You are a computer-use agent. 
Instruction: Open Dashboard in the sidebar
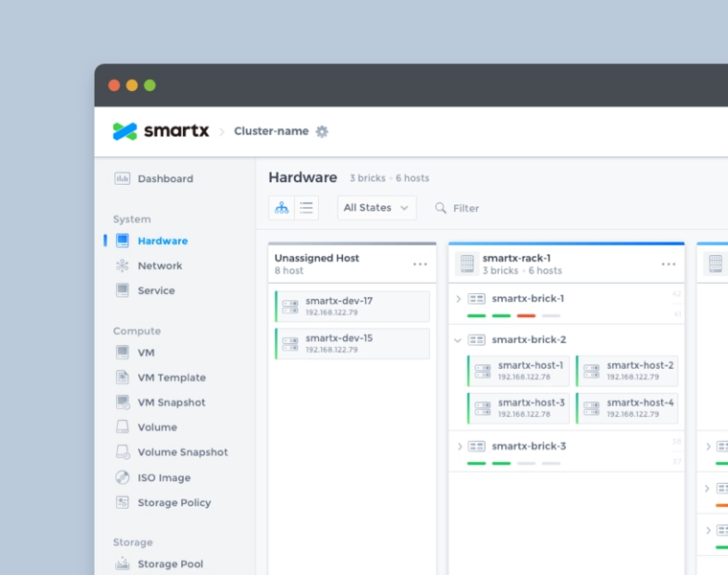point(165,178)
